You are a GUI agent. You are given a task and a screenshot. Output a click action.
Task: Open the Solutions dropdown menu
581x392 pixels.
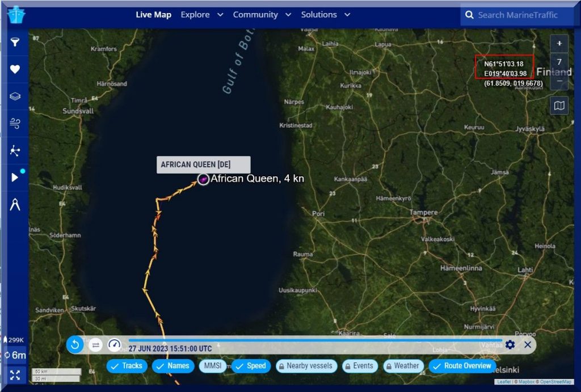coord(325,15)
